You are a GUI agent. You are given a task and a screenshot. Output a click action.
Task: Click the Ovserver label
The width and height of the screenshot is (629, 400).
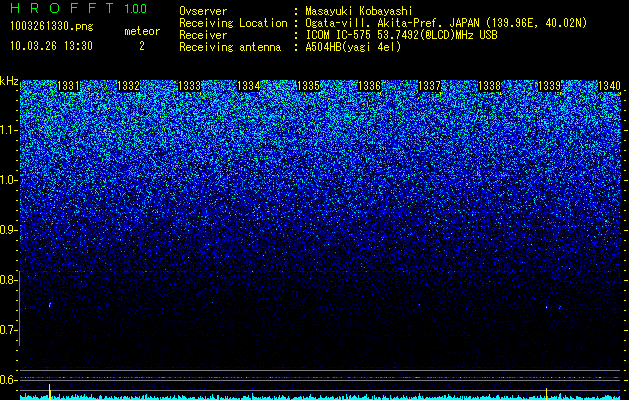point(203,12)
